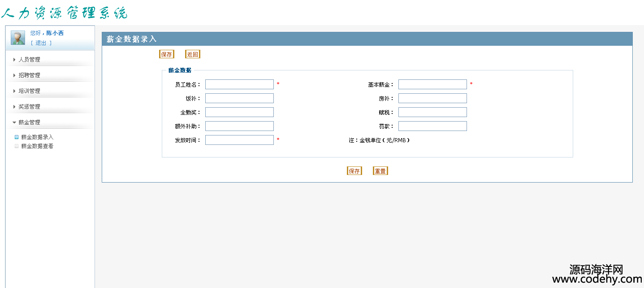Focus the 基本薪金 input field
The width and height of the screenshot is (644, 288).
coord(432,84)
